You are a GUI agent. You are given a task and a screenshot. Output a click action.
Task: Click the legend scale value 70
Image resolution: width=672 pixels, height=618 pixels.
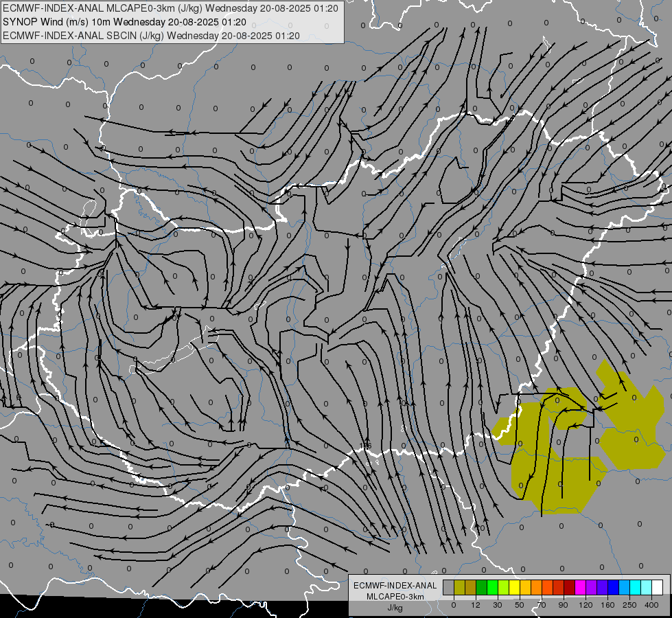542,605
